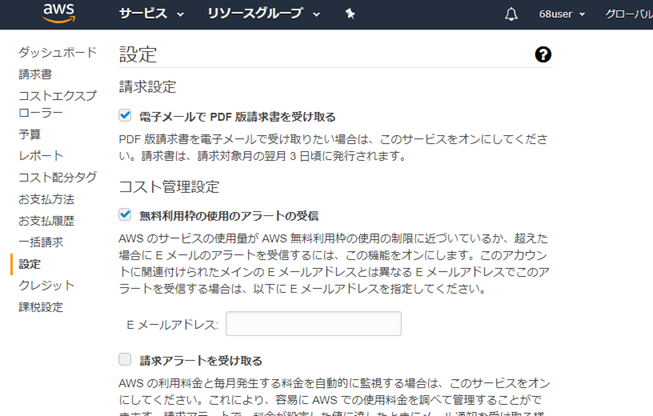The height and width of the screenshot is (416, 653).
Task: Toggle the PDF版請求書 email checkbox
Action: click(x=125, y=116)
